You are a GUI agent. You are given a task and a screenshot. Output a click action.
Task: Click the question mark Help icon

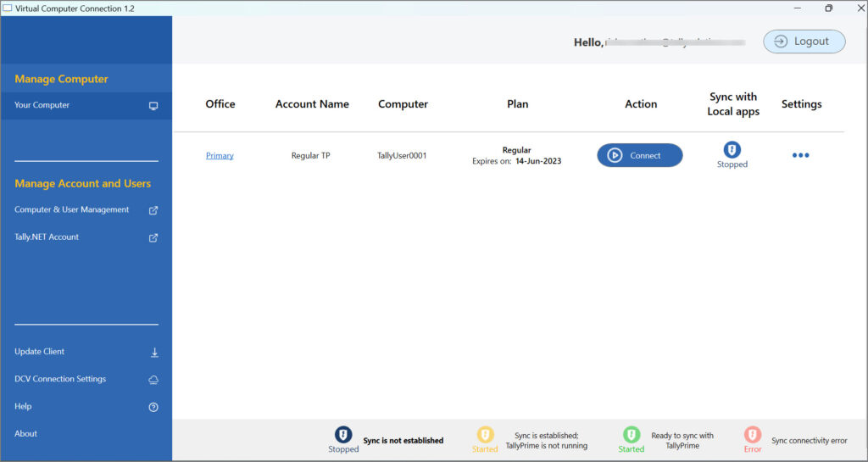[153, 407]
